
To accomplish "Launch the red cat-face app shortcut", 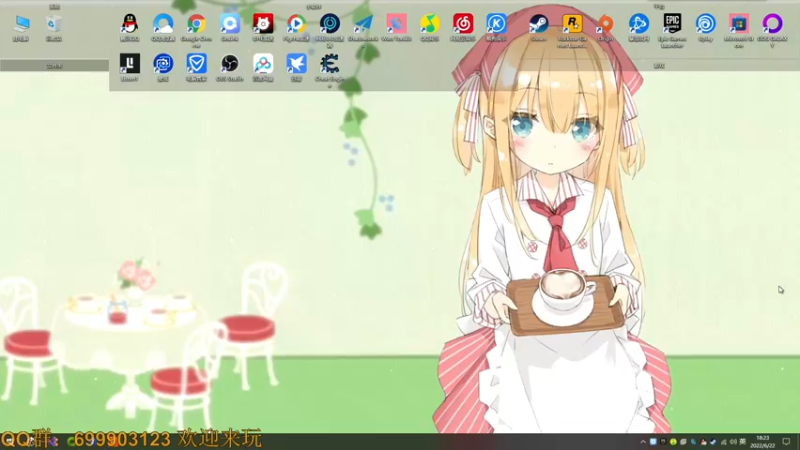I will pos(263,28).
